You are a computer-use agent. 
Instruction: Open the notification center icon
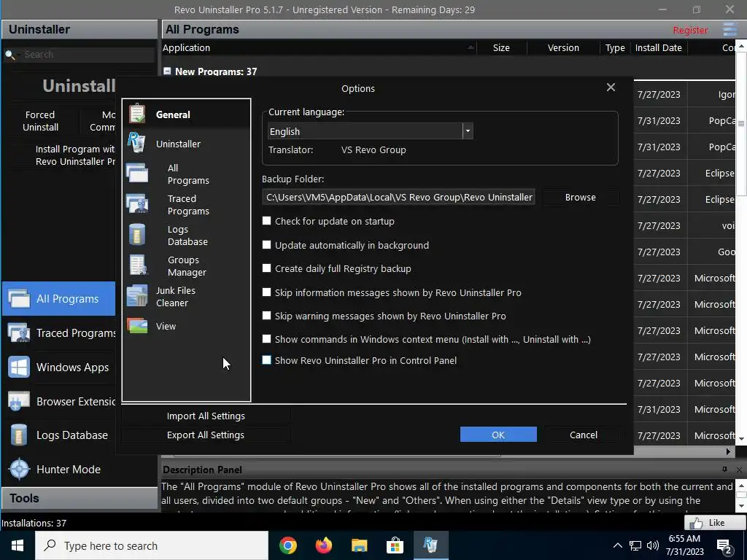pyautogui.click(x=724, y=545)
